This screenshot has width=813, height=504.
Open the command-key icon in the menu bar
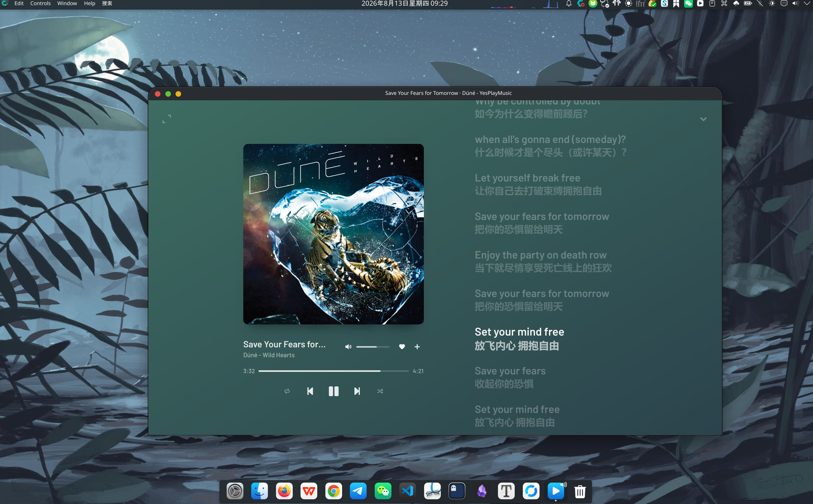point(724,3)
